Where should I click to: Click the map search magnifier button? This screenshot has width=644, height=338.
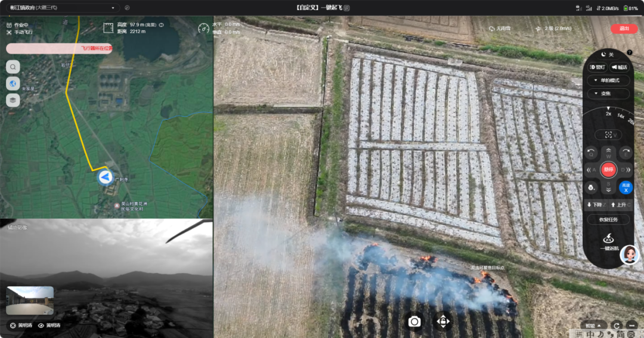coord(13,67)
